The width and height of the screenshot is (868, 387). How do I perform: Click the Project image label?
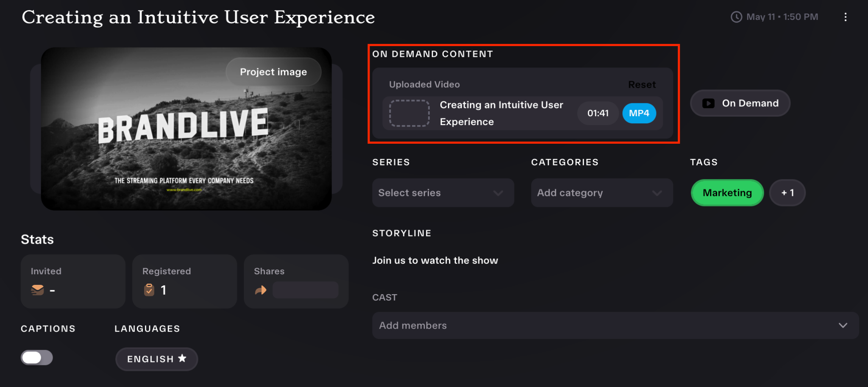273,72
